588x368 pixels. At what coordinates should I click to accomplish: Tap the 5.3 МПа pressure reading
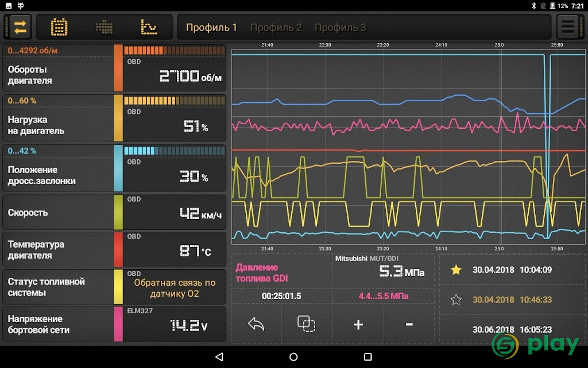(x=401, y=271)
